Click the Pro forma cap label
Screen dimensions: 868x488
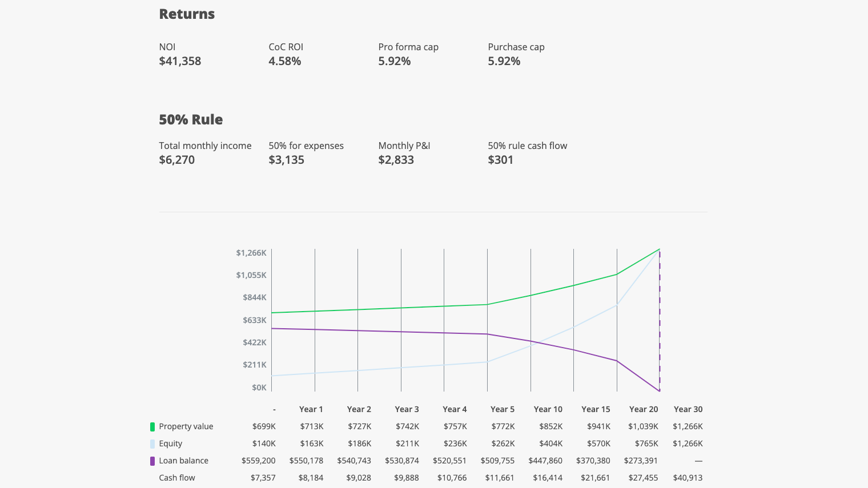pyautogui.click(x=408, y=47)
